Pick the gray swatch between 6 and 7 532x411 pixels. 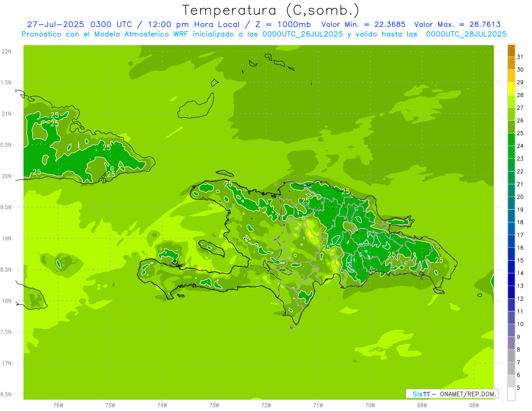(511, 368)
